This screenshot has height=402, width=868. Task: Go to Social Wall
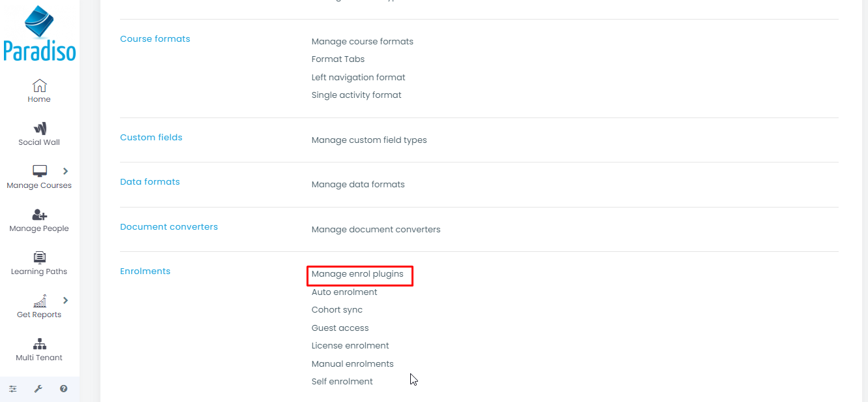[39, 129]
